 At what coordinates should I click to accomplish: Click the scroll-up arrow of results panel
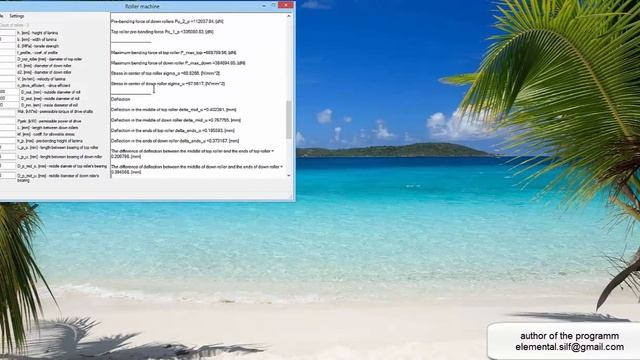(x=289, y=16)
